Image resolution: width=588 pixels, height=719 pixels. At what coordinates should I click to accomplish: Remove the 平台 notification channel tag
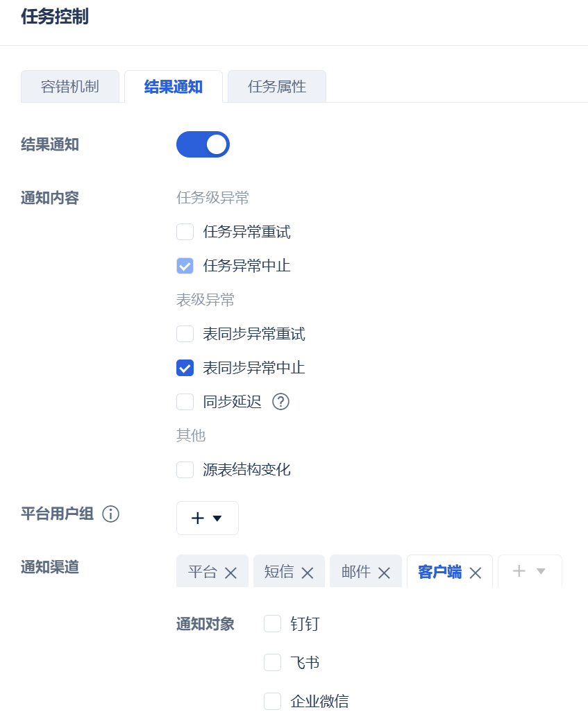pyautogui.click(x=231, y=573)
